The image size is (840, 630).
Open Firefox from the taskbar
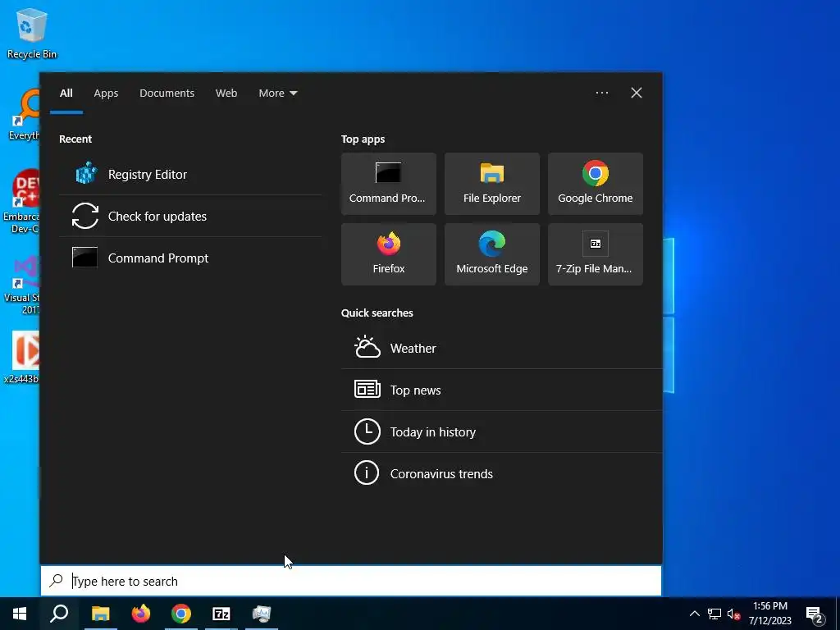click(141, 614)
